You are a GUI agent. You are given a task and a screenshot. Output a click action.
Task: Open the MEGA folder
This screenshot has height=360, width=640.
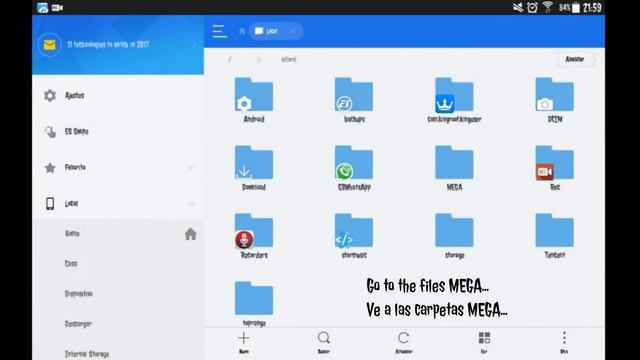pos(454,168)
